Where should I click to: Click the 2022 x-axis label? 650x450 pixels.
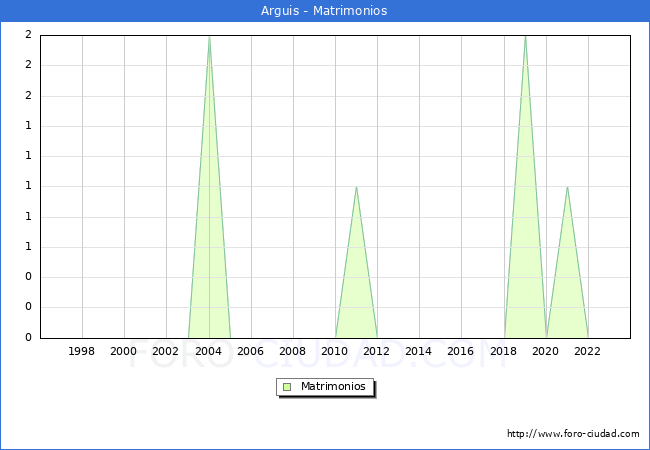[x=588, y=351]
